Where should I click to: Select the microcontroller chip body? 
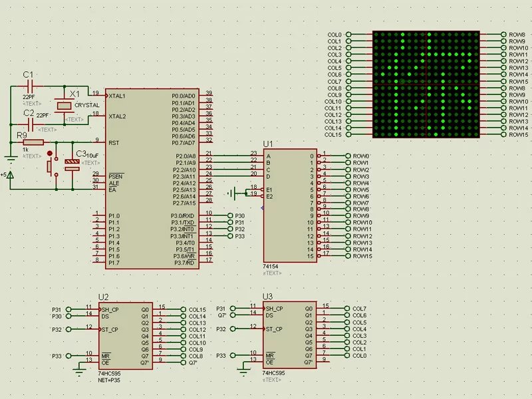152,179
